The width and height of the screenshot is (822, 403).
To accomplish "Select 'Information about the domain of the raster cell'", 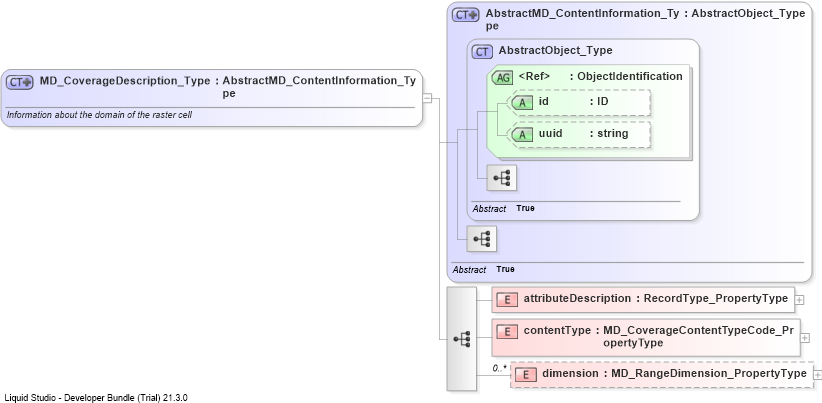I will coord(99,115).
